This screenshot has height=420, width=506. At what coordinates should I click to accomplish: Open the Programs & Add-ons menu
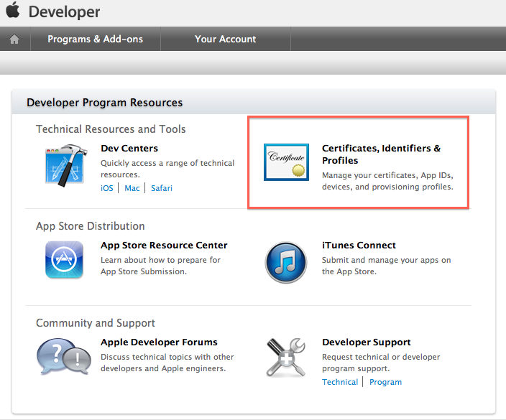pyautogui.click(x=95, y=39)
